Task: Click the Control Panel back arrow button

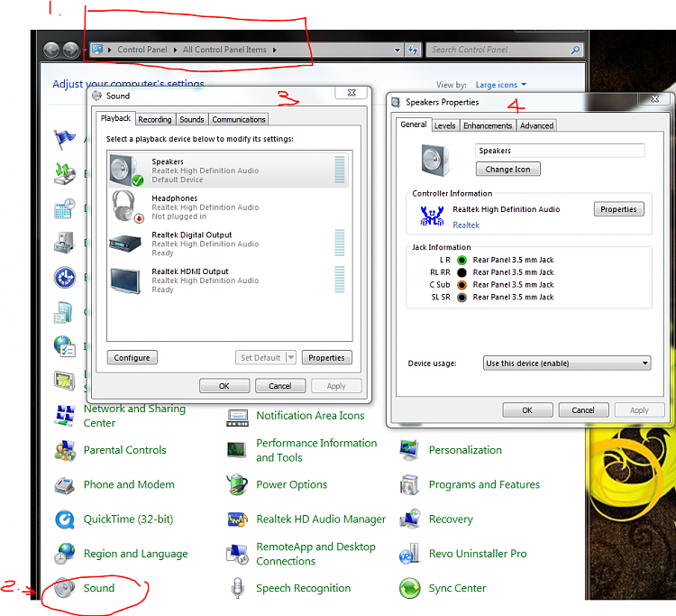Action: coord(51,50)
